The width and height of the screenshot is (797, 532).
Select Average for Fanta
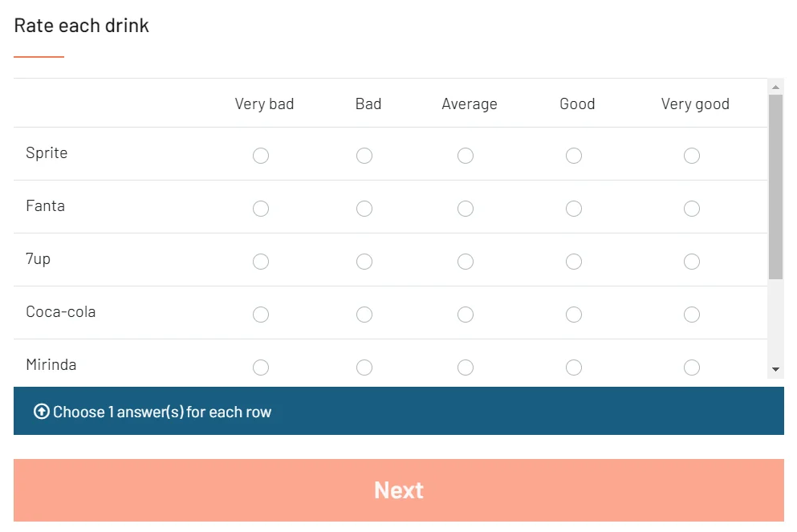[x=466, y=209]
